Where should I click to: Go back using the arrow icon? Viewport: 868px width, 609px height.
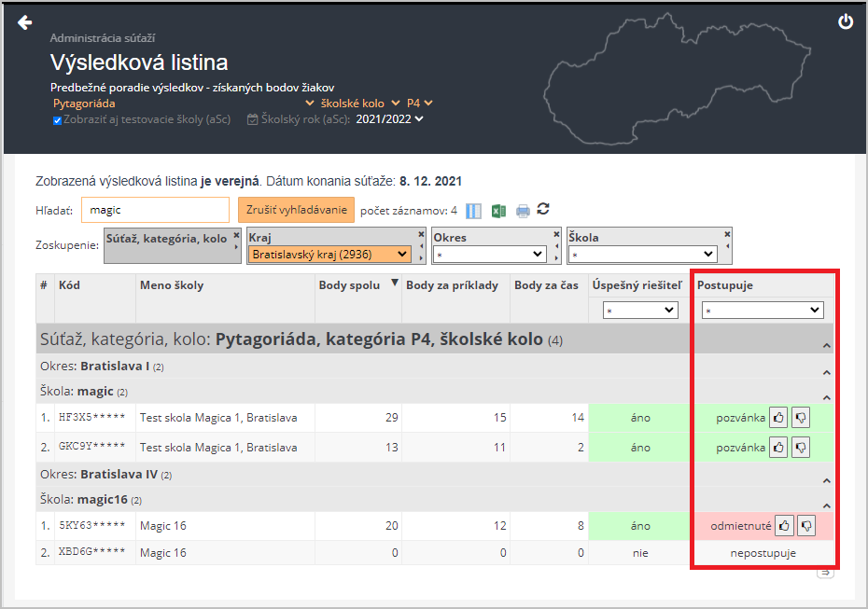click(x=25, y=22)
